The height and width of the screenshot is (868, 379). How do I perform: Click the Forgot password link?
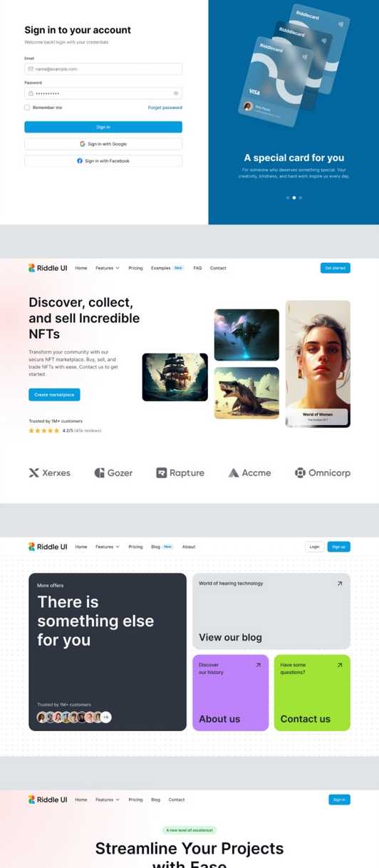[x=165, y=108]
